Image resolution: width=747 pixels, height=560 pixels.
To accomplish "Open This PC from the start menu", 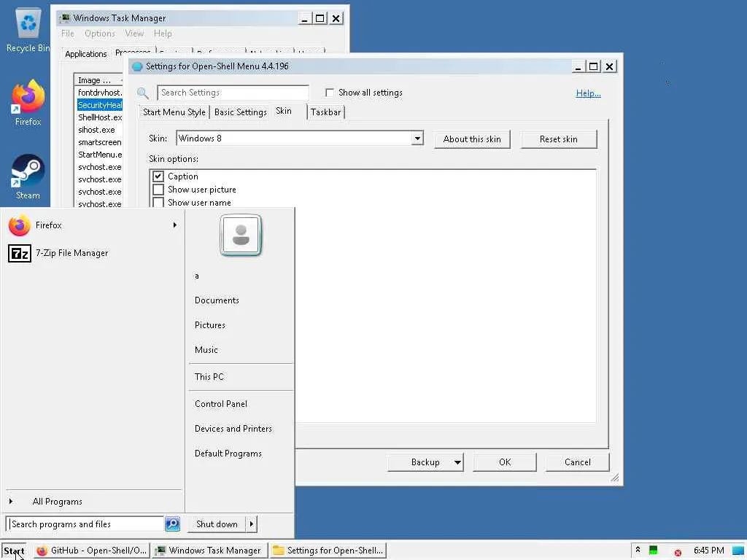I will [x=209, y=377].
